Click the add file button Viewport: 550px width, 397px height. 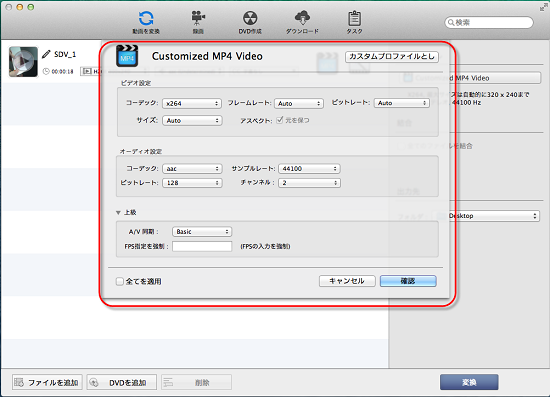coord(47,382)
